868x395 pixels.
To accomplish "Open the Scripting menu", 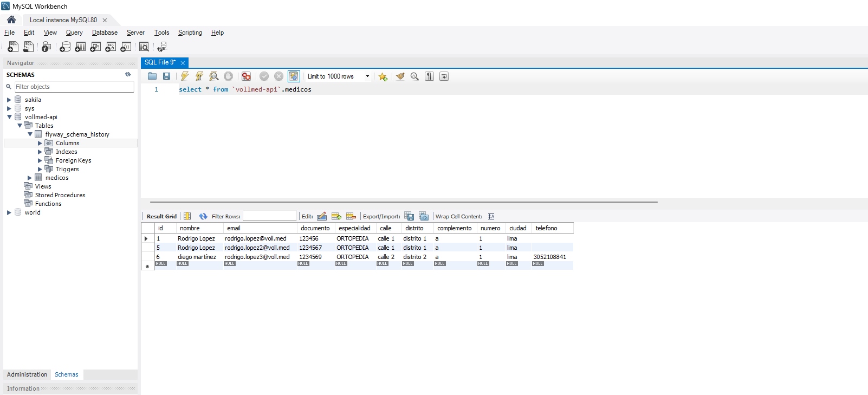I will coord(190,33).
